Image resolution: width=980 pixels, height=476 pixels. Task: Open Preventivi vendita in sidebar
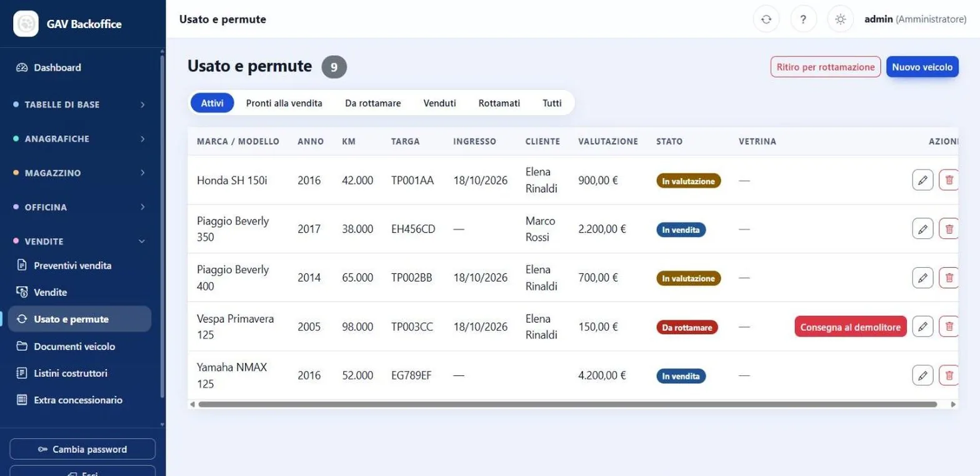click(x=80, y=265)
